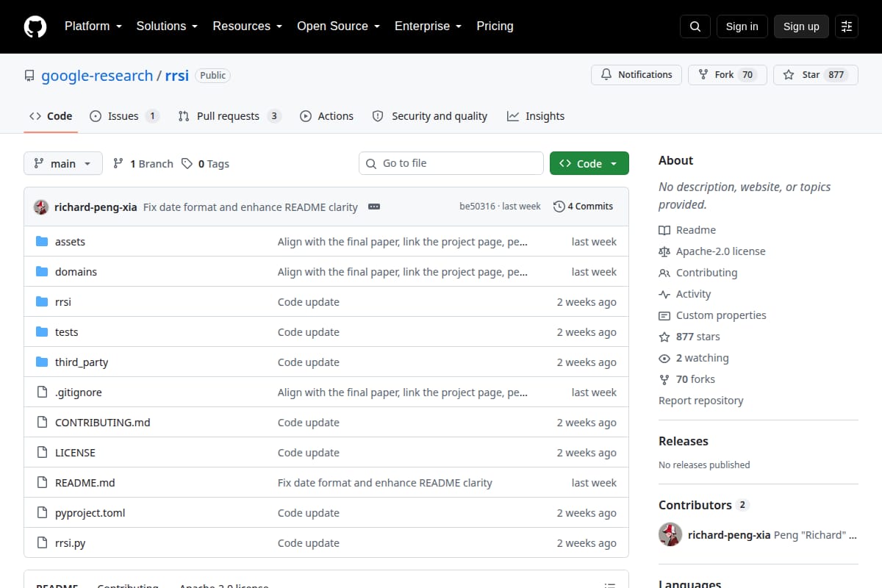
Task: Expand the Platform menu
Action: coord(93,26)
